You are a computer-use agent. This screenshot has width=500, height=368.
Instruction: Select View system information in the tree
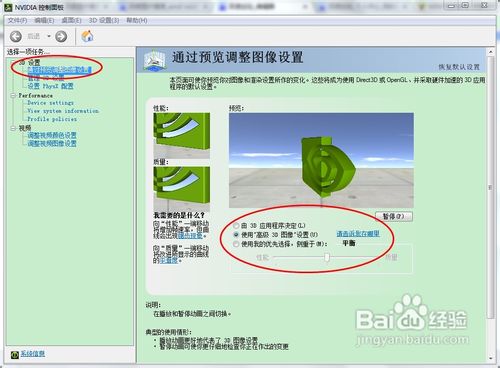point(63,111)
